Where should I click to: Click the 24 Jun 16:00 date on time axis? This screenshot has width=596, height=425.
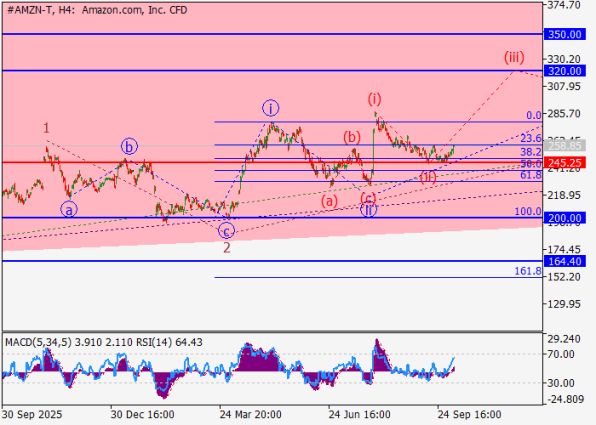click(x=359, y=414)
